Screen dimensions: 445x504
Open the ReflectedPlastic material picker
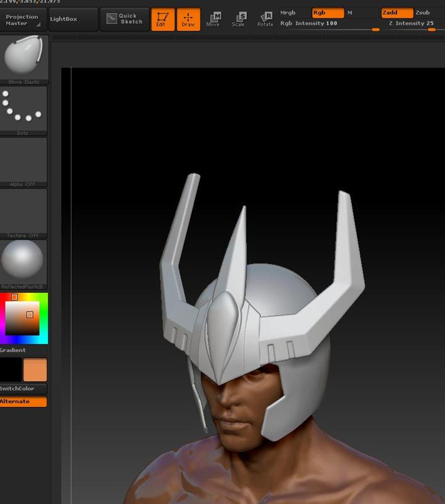pyautogui.click(x=23, y=265)
